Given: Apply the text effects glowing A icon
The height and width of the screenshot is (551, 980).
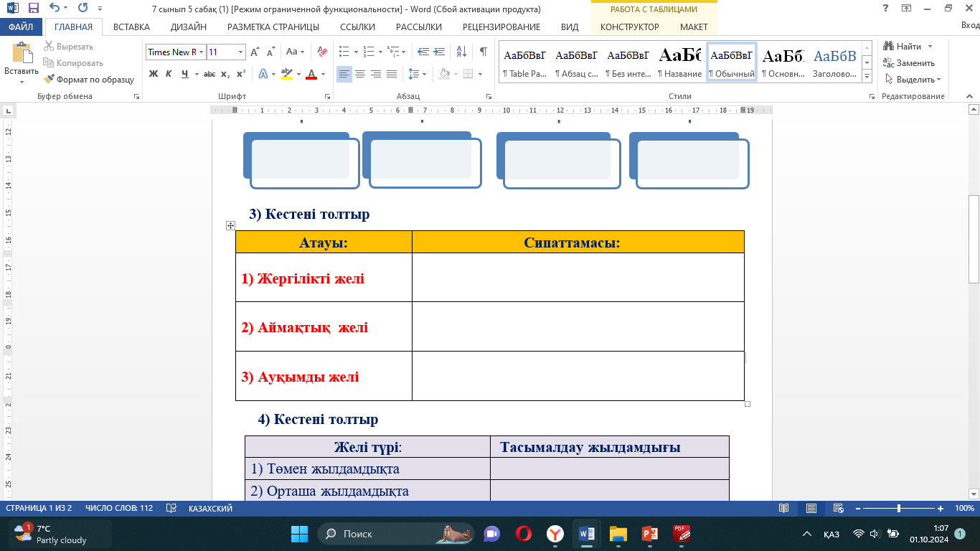Looking at the screenshot, I should tap(263, 74).
